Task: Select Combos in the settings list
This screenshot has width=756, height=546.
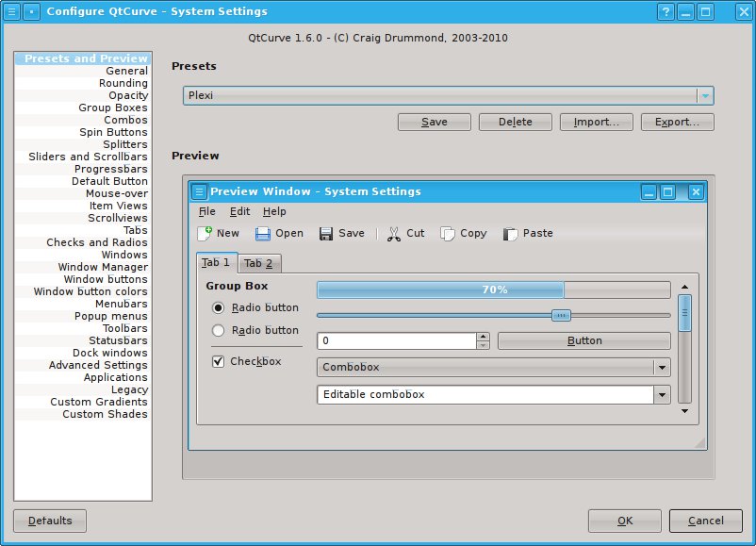Action: pos(82,120)
